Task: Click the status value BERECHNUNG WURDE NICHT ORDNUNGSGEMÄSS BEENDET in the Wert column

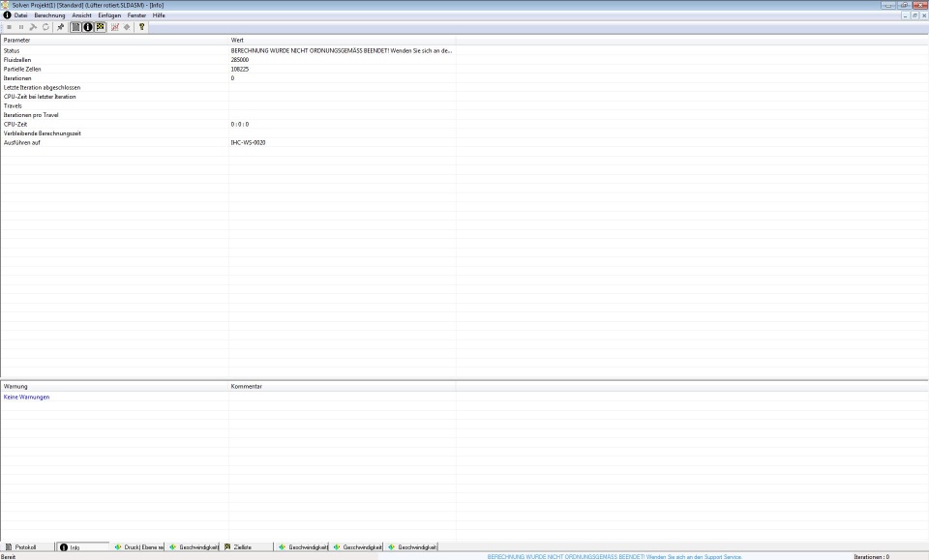Action: pos(342,51)
